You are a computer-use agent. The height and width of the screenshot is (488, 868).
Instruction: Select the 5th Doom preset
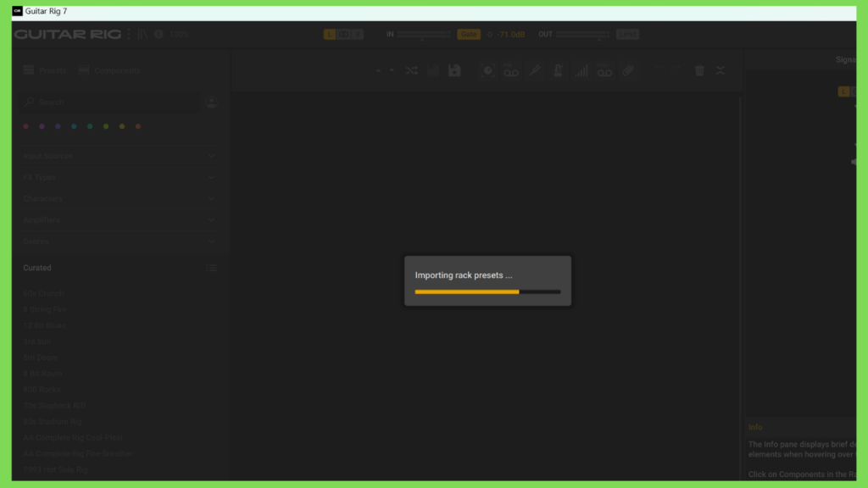(41, 358)
